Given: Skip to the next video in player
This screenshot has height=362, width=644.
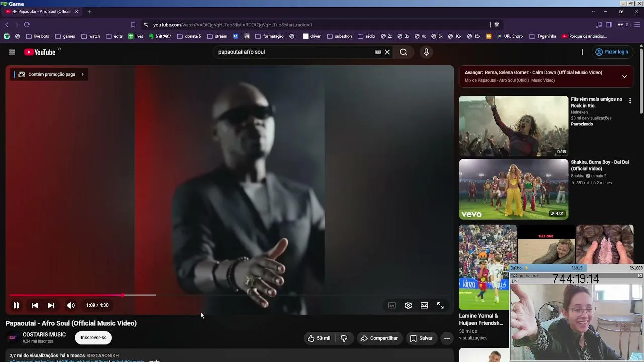Looking at the screenshot, I should (x=51, y=305).
